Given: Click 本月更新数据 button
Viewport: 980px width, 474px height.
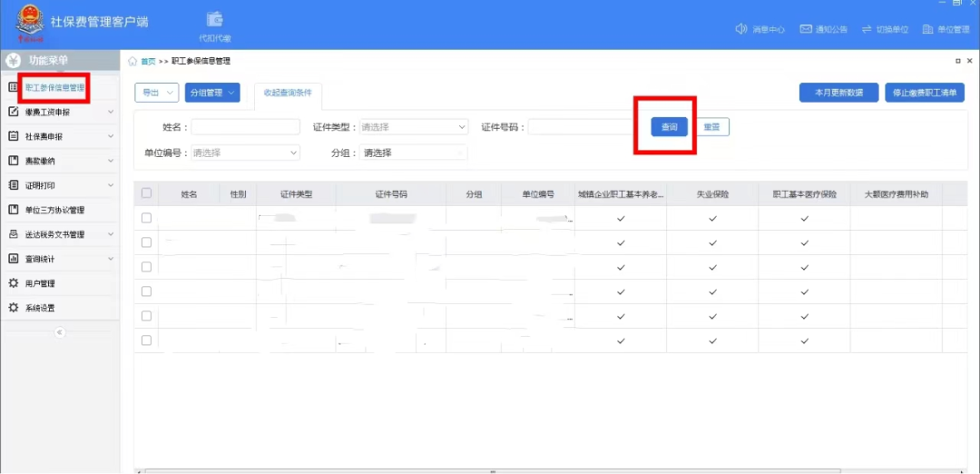Looking at the screenshot, I should (x=838, y=93).
